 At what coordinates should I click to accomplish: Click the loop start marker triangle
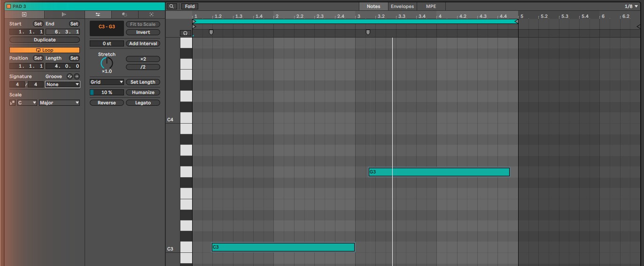(194, 22)
